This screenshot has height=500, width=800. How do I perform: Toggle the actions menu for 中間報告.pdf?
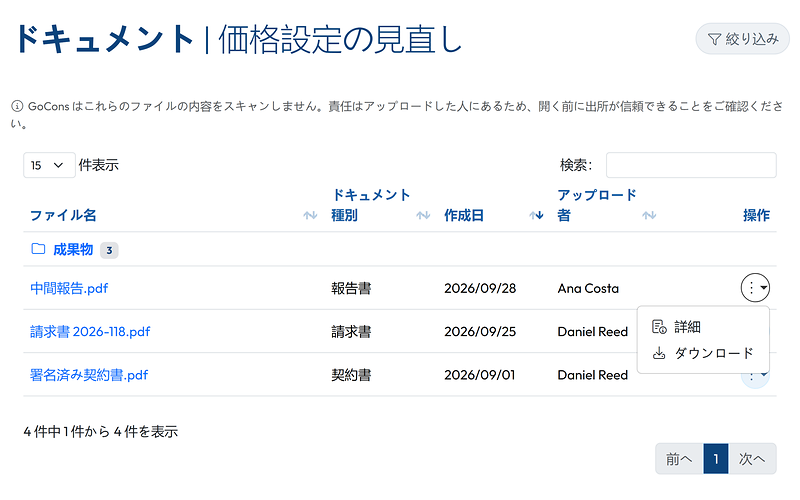[x=755, y=287]
